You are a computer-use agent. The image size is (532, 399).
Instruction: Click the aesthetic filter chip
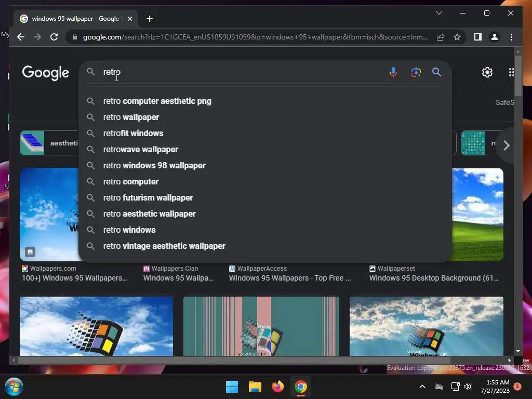coord(49,143)
